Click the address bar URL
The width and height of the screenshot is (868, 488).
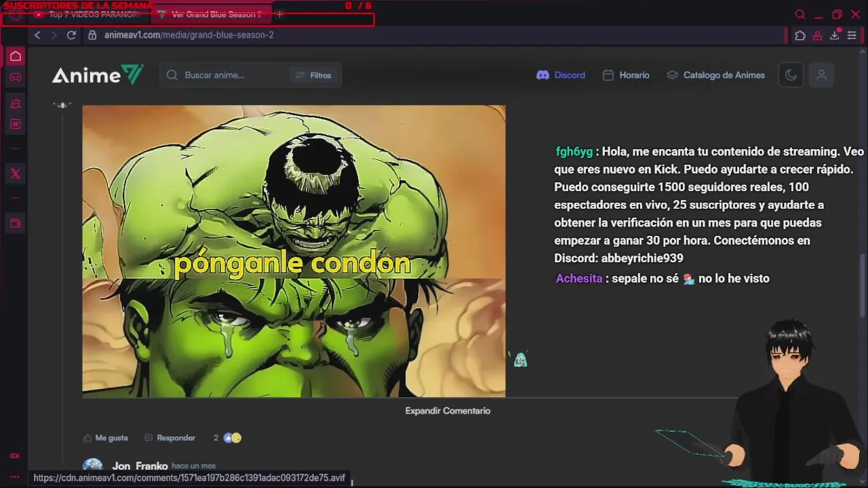(189, 35)
